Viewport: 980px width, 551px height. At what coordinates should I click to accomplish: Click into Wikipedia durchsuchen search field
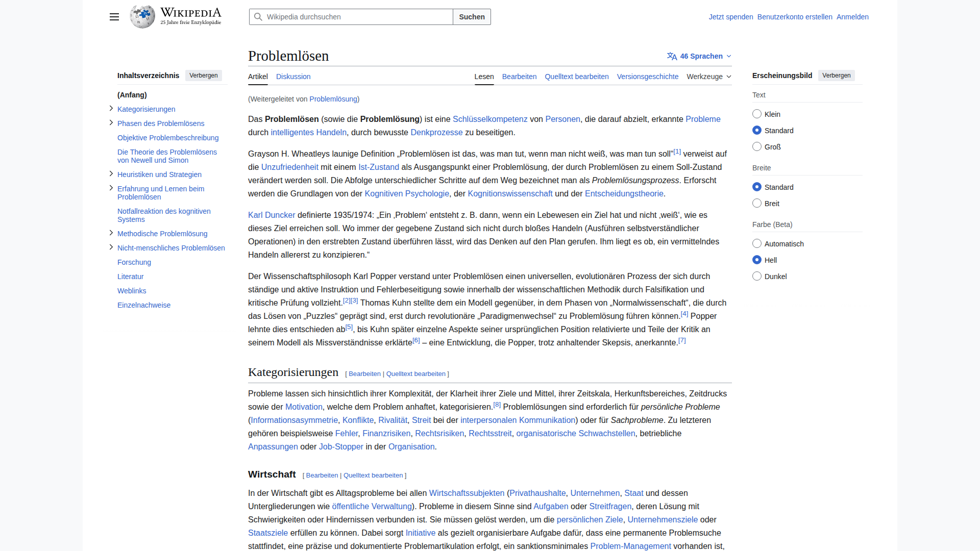tap(357, 17)
